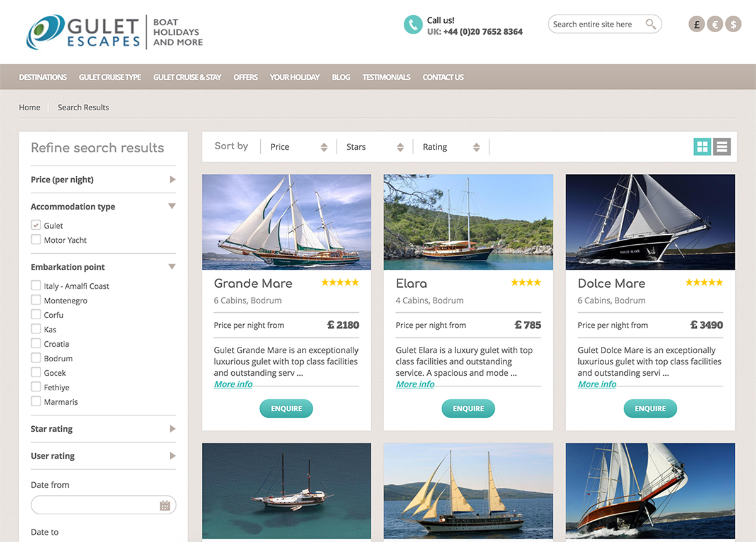The height and width of the screenshot is (542, 756).
Task: Switch currency to US dollars
Action: (733, 25)
